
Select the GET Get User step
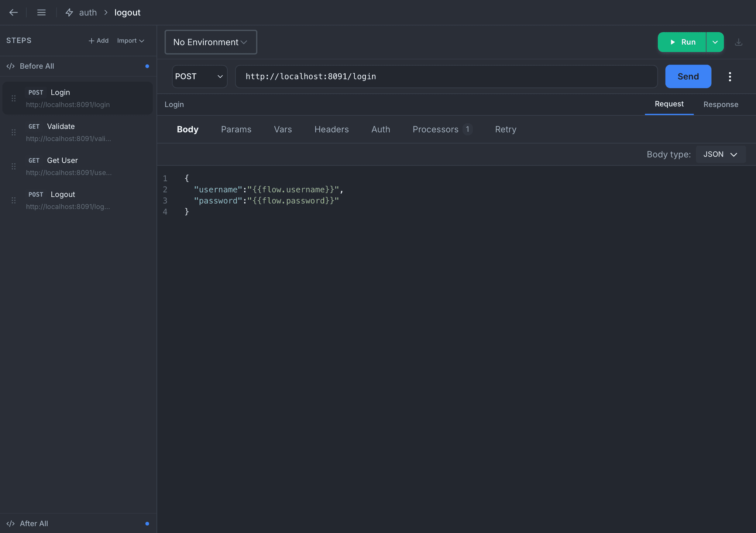click(78, 166)
